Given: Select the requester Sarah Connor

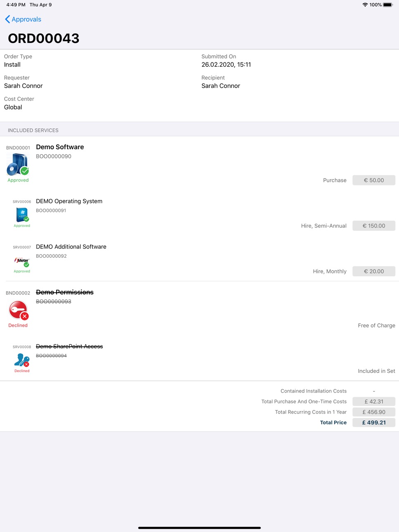Looking at the screenshot, I should [x=24, y=86].
